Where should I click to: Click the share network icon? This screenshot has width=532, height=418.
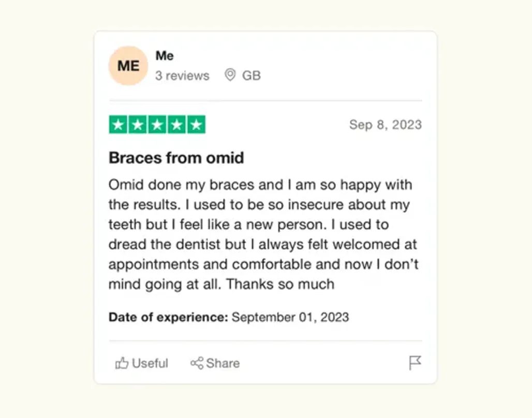197,363
